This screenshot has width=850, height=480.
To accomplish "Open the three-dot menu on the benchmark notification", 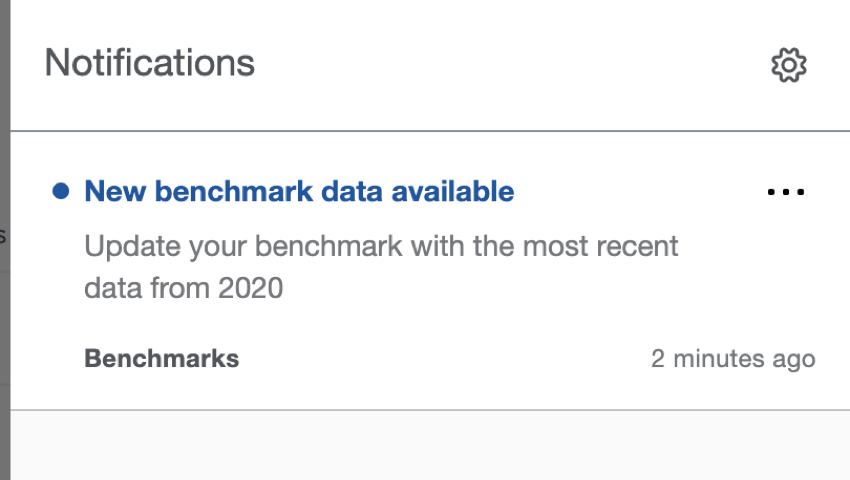I will (786, 191).
